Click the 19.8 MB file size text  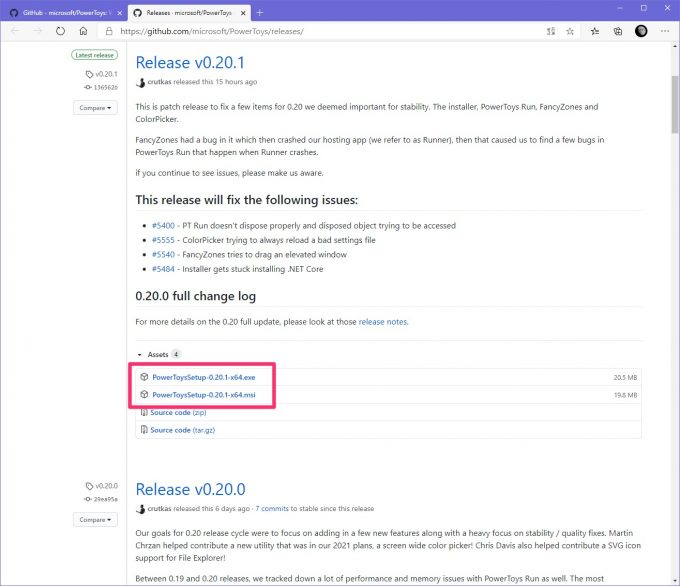click(625, 395)
